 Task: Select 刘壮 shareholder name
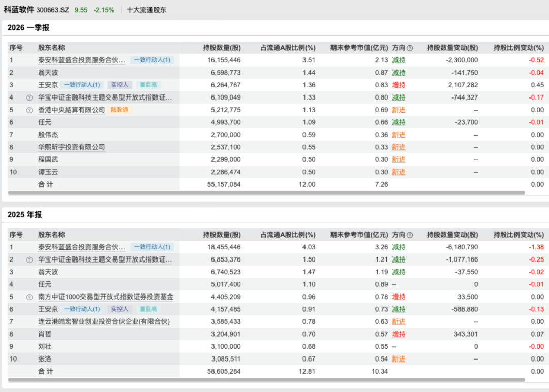point(44,346)
